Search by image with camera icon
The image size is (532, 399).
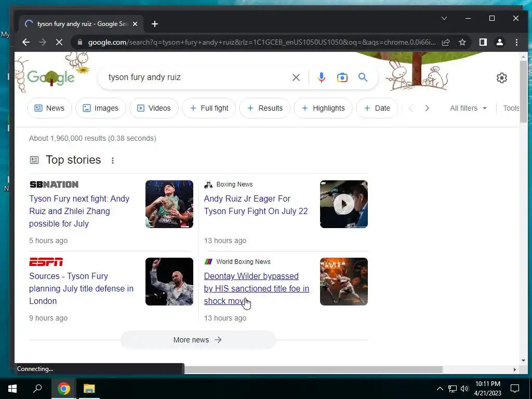point(342,77)
